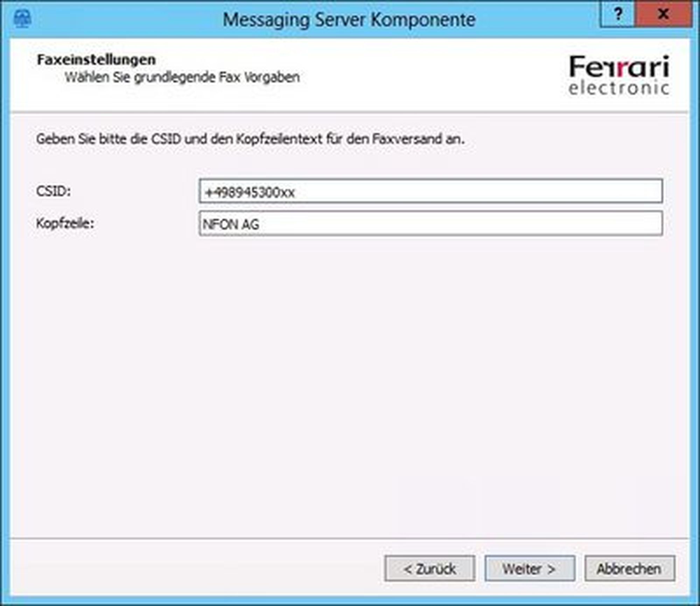Go back with the Zurück button

tap(430, 569)
